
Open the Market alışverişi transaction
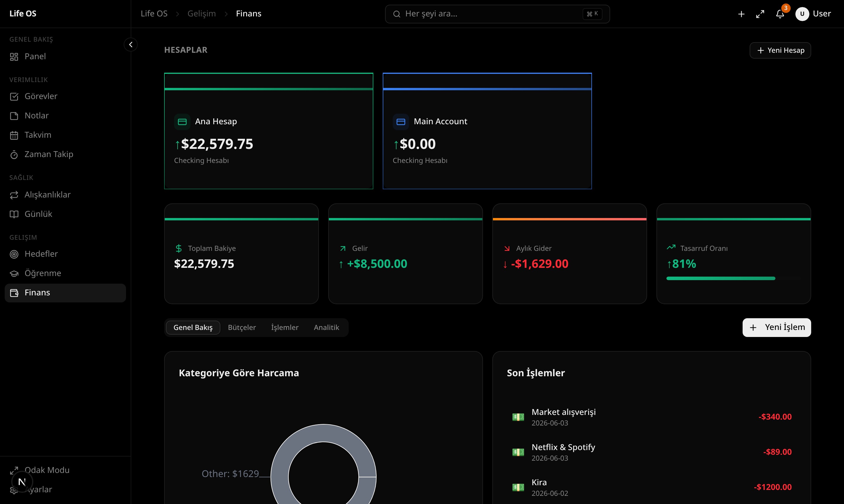(651, 417)
